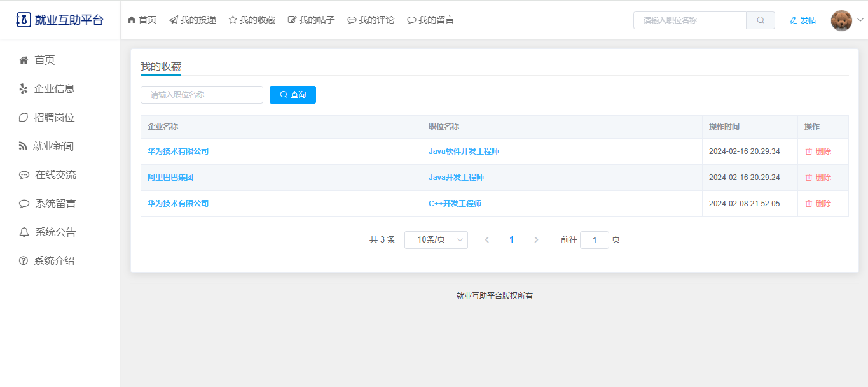Click the 前往 page number input box

click(594, 240)
